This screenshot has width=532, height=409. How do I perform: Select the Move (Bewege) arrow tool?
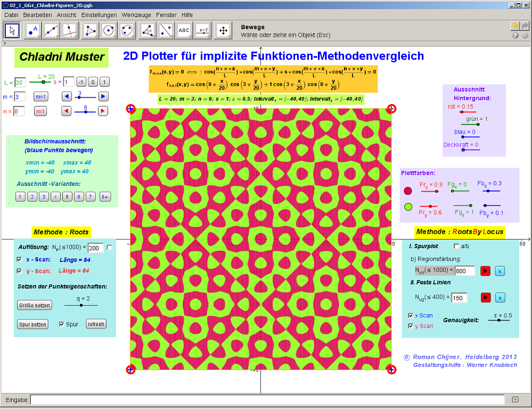(13, 30)
